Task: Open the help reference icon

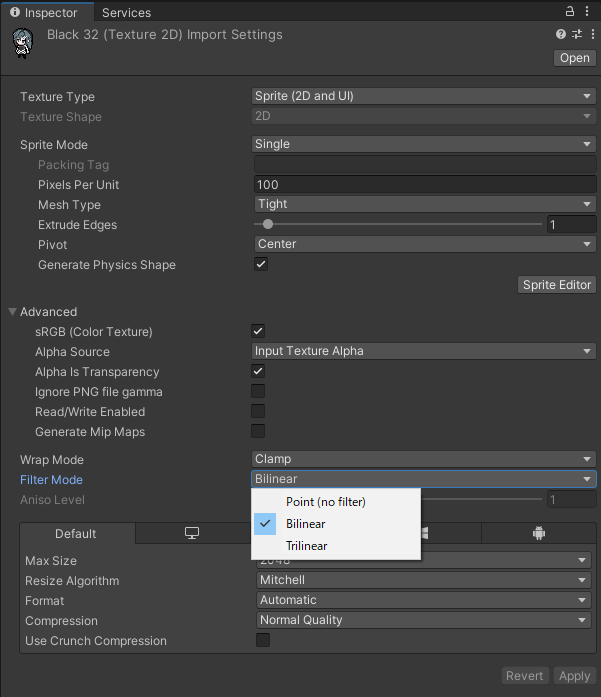Action: (561, 34)
